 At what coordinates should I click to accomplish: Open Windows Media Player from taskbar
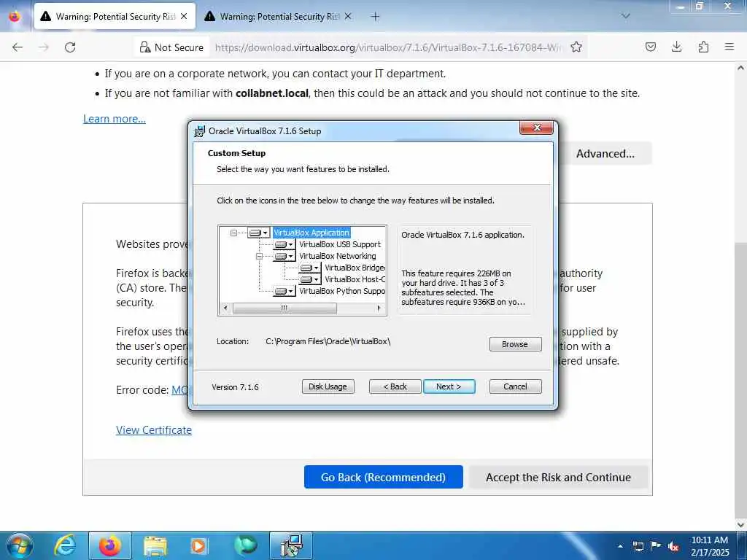pyautogui.click(x=198, y=545)
